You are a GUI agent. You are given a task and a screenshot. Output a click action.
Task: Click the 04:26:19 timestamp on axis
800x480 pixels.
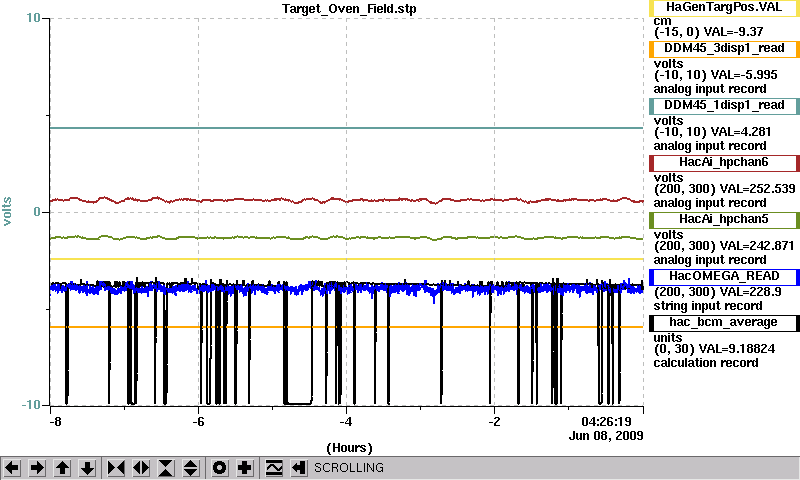[x=606, y=422]
